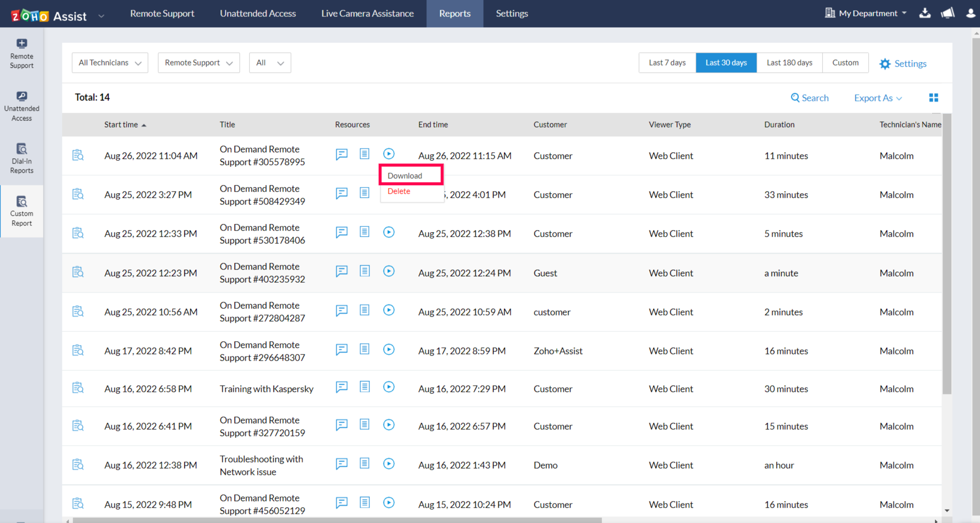
Task: Click the download icon in the top bar
Action: 925,13
